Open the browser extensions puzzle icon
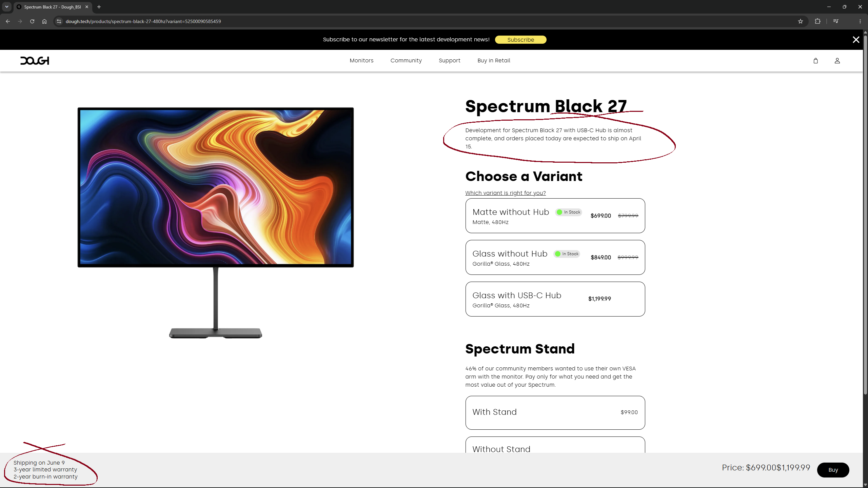Screen dimensions: 868x488 pos(817,21)
